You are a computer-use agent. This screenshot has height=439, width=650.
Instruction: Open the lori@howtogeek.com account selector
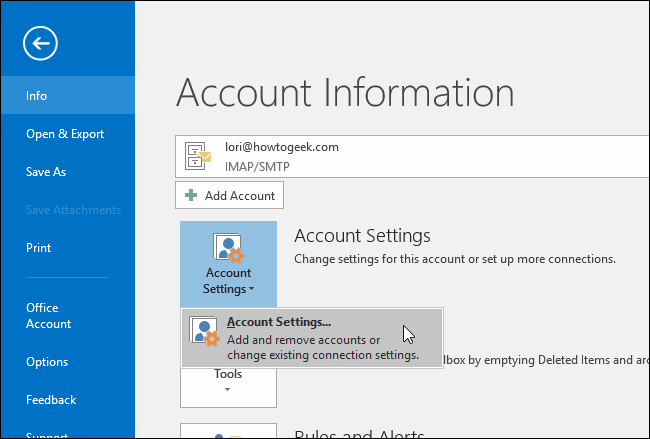pyautogui.click(x=412, y=156)
